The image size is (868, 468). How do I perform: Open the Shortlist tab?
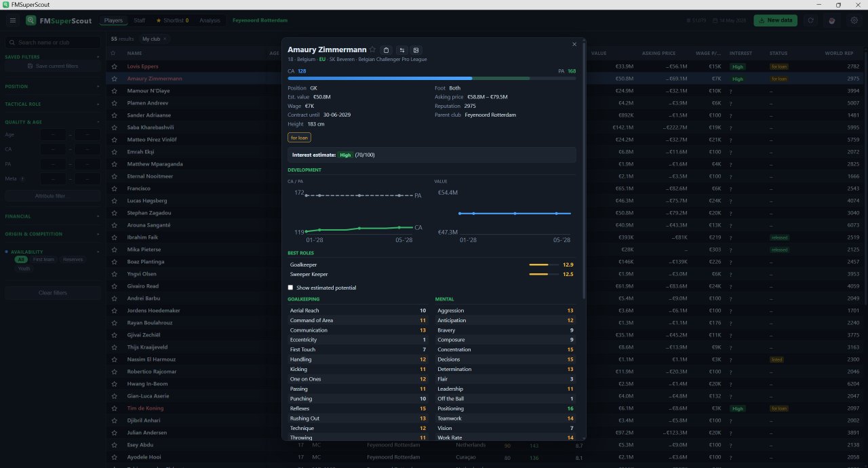pos(173,20)
